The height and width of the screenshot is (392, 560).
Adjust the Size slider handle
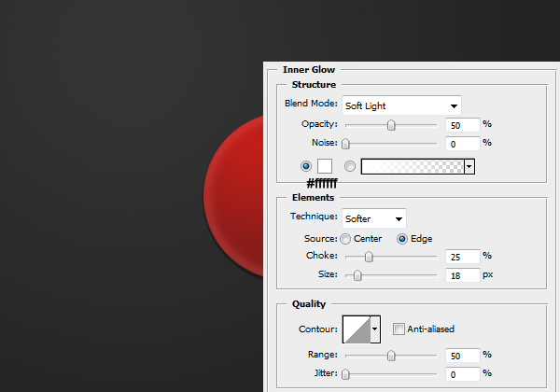tap(357, 275)
